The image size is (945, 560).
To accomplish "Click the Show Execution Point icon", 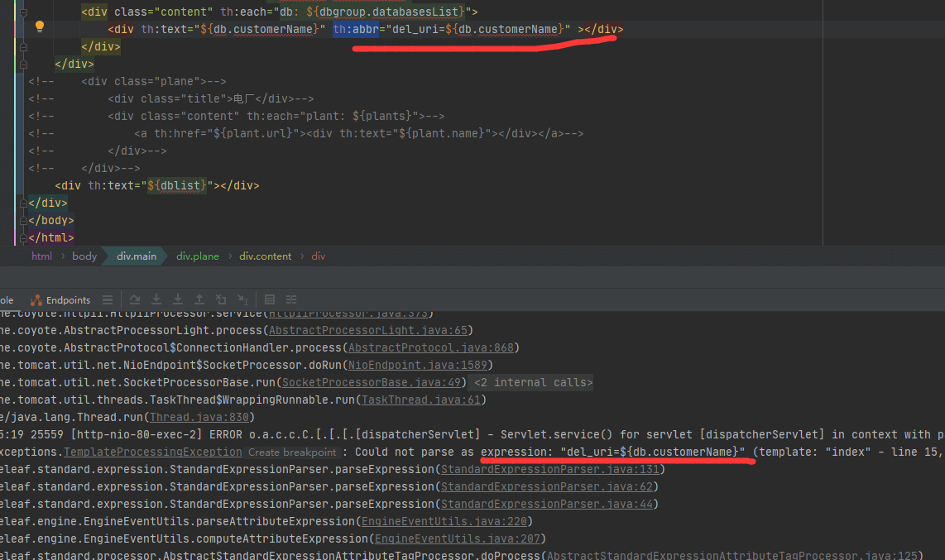I will [x=108, y=299].
